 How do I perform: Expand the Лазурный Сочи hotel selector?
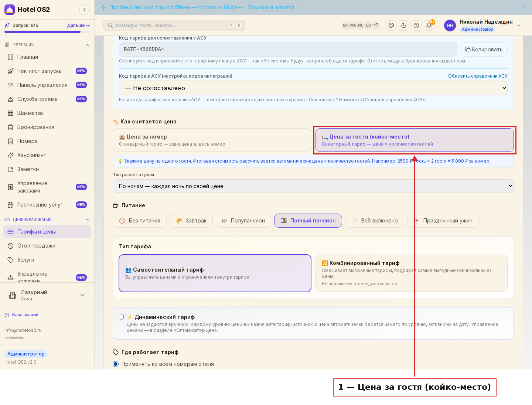[47, 295]
